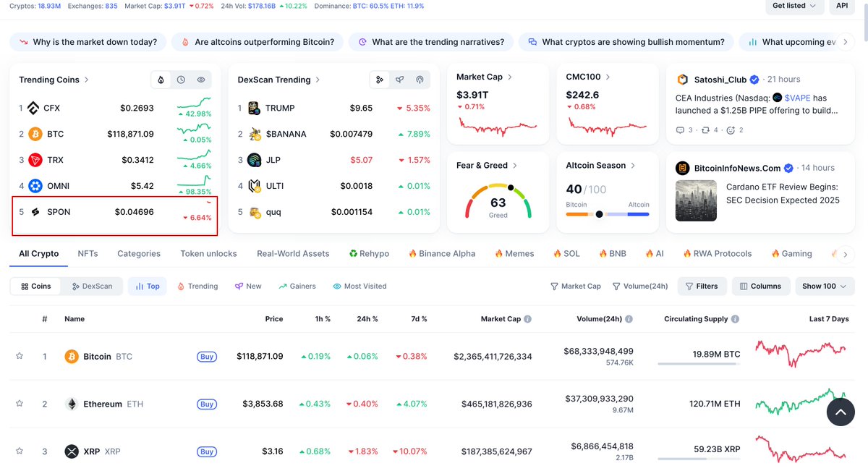868x471 pixels.
Task: Open the Filters button
Action: 702,287
